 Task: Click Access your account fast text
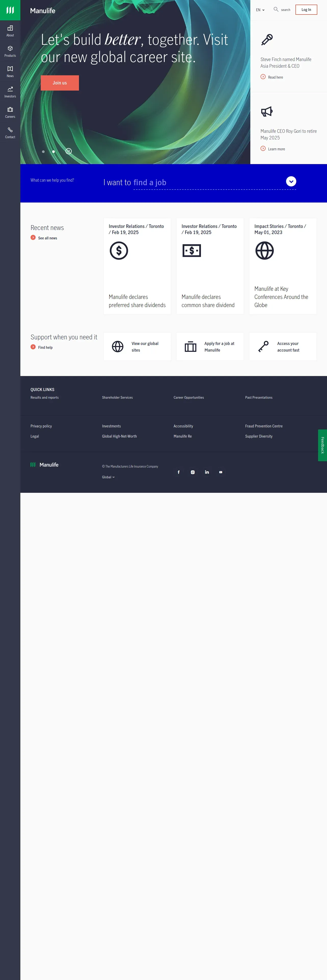288,347
